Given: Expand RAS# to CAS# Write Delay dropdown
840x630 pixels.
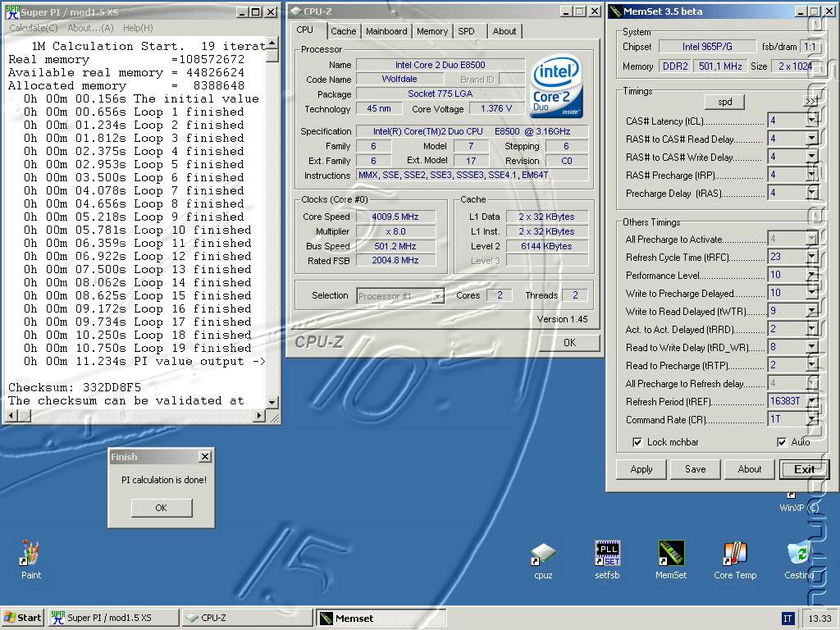Looking at the screenshot, I should coord(812,157).
